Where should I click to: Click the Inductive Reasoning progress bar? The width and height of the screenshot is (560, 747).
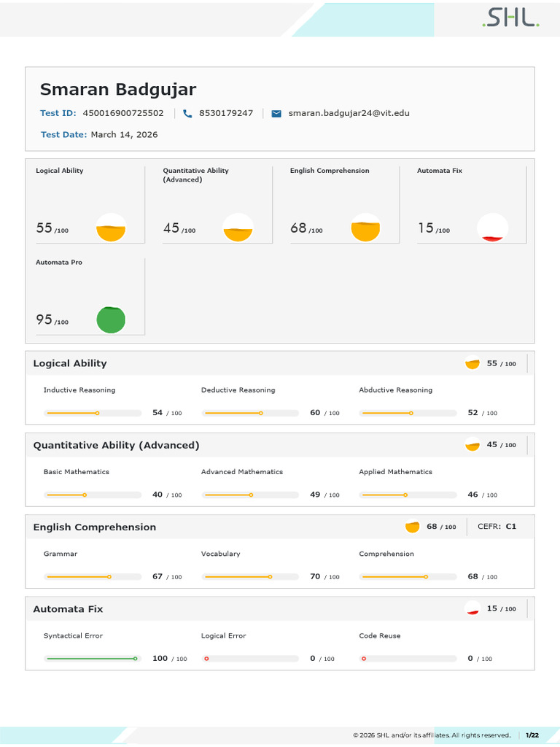coord(93,413)
